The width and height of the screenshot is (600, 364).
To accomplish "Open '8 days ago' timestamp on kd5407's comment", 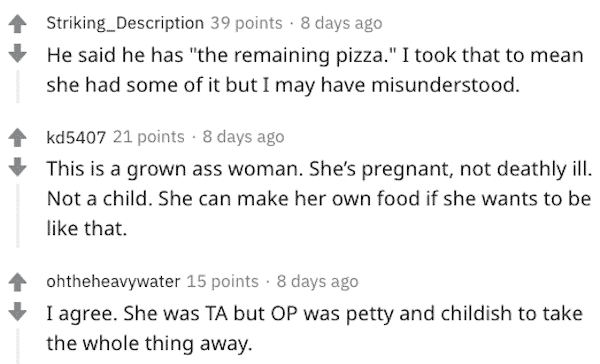I will click(243, 137).
